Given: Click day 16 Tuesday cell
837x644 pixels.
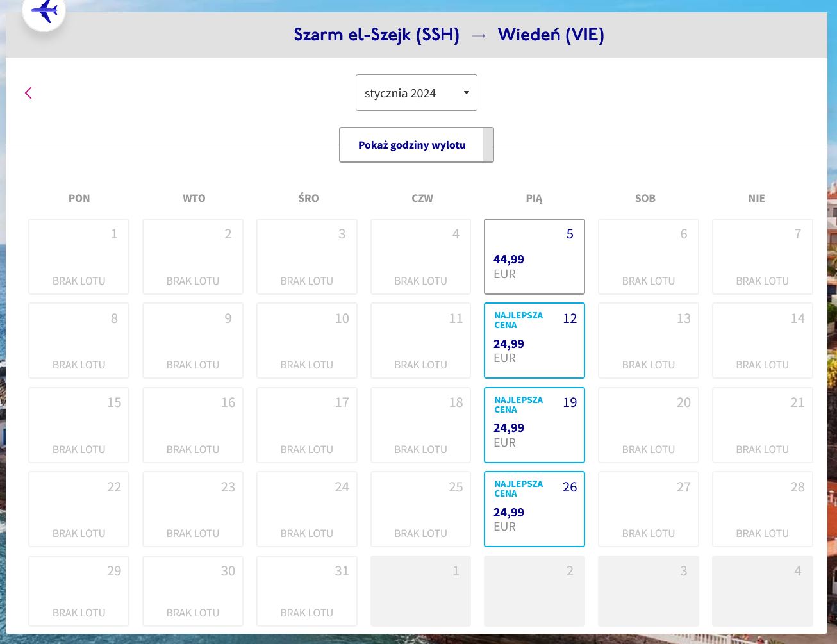Looking at the screenshot, I should [193, 425].
